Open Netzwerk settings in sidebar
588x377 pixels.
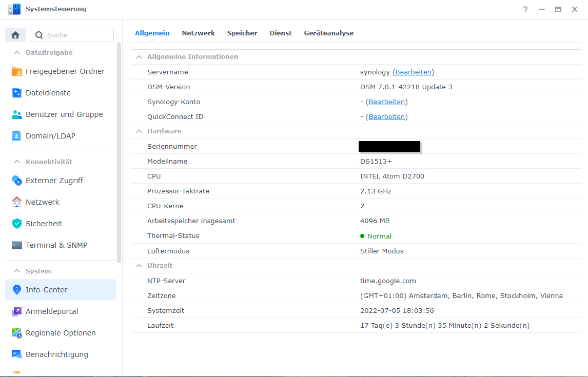[61, 202]
